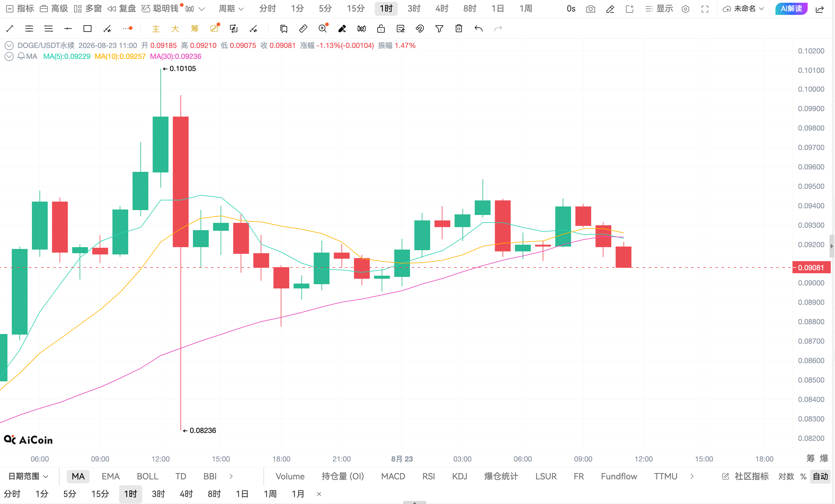Select the BOLL main indicator tab
This screenshot has width=835, height=504.
click(x=147, y=477)
